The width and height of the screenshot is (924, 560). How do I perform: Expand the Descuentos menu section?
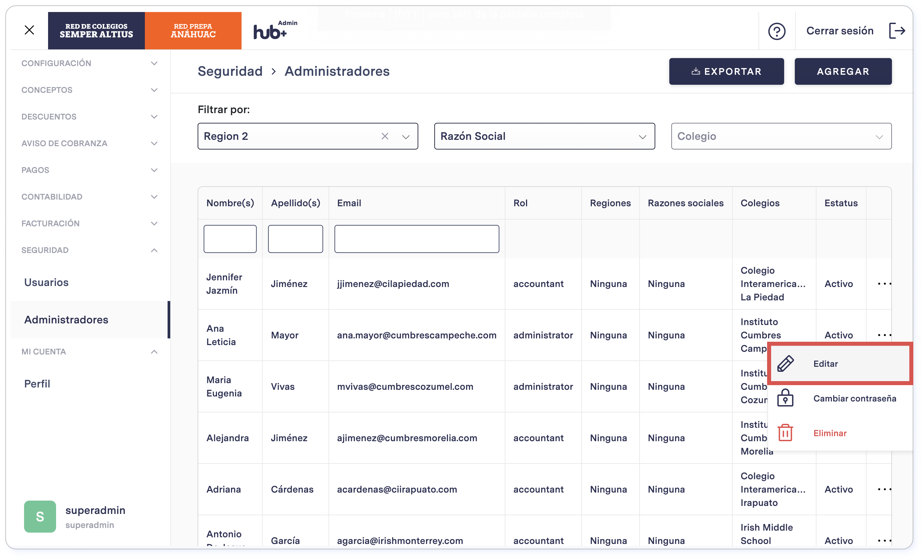[90, 116]
